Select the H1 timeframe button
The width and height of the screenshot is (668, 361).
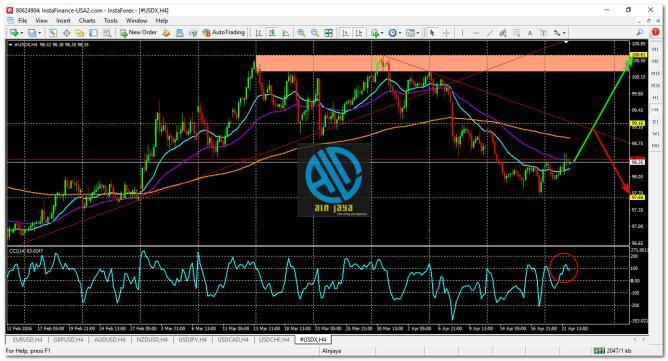656,98
